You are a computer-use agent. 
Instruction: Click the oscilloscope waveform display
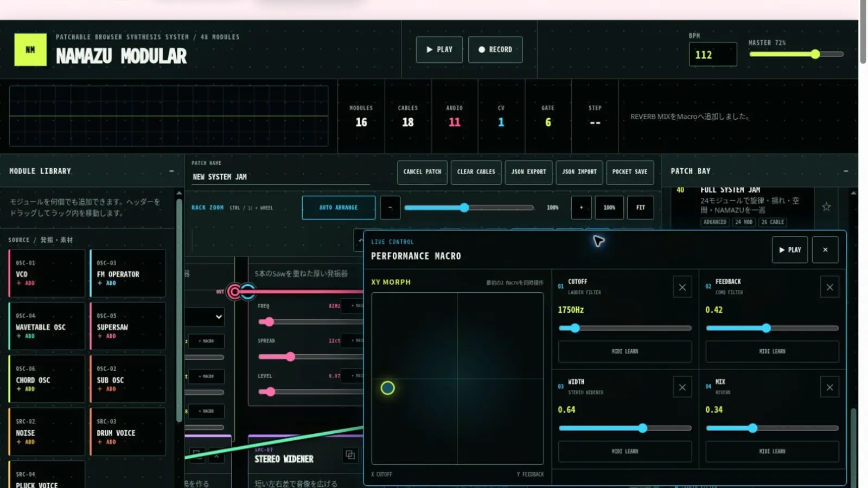(x=169, y=115)
